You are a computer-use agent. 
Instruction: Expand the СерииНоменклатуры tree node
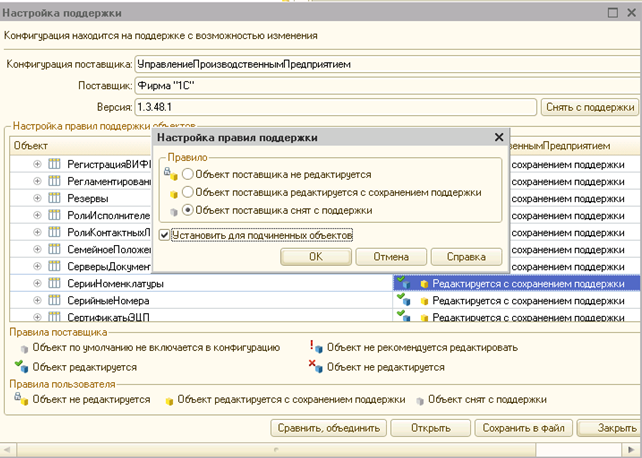(37, 283)
